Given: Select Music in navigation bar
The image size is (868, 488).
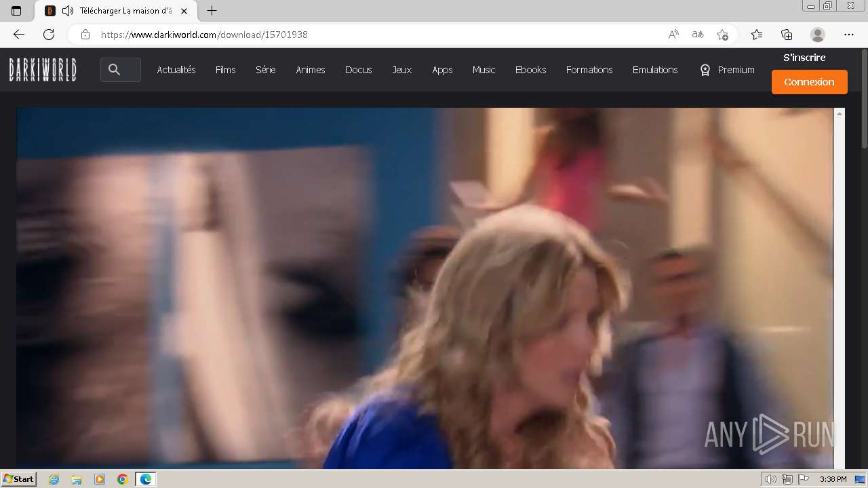Looking at the screenshot, I should (x=484, y=70).
